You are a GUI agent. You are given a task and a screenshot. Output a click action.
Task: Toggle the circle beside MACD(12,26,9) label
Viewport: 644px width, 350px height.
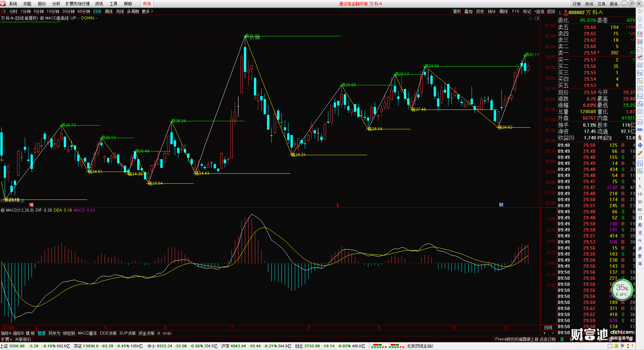point(3,210)
